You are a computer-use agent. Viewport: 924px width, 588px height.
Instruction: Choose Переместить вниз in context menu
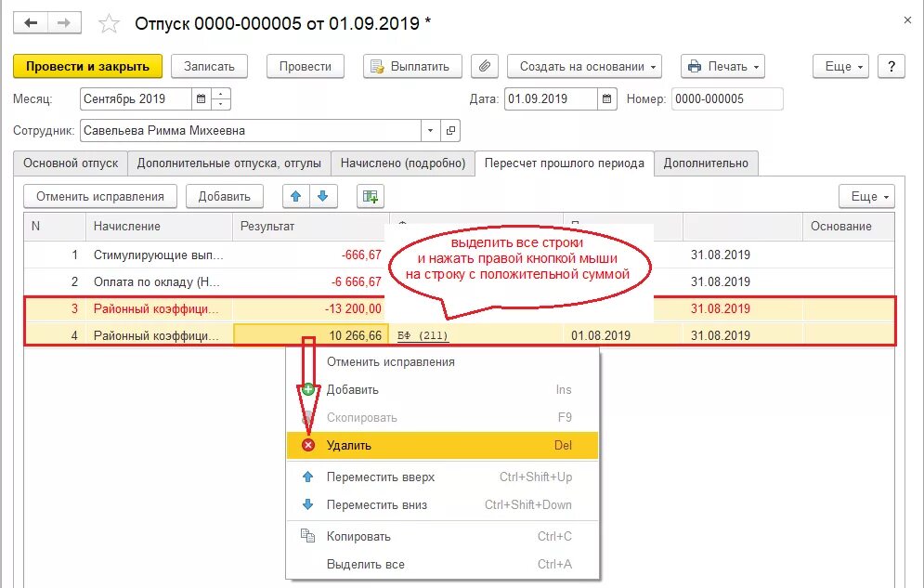click(442, 504)
